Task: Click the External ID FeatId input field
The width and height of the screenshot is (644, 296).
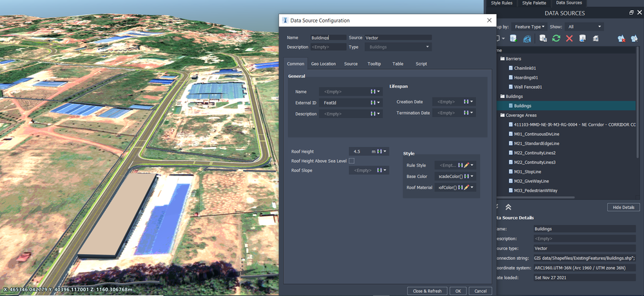Action: click(x=345, y=103)
